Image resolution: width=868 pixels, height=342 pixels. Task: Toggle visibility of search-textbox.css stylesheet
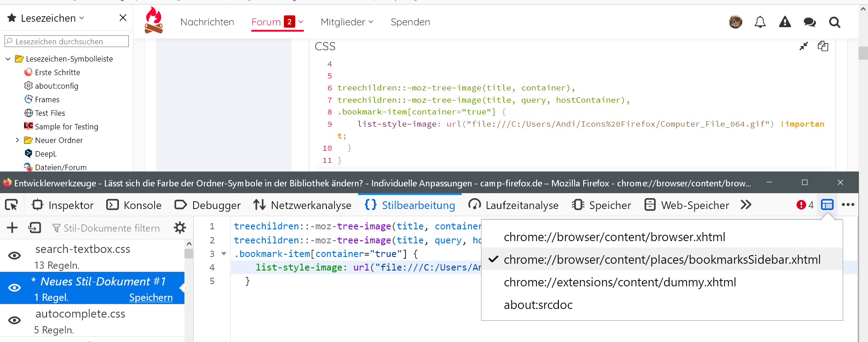[14, 256]
